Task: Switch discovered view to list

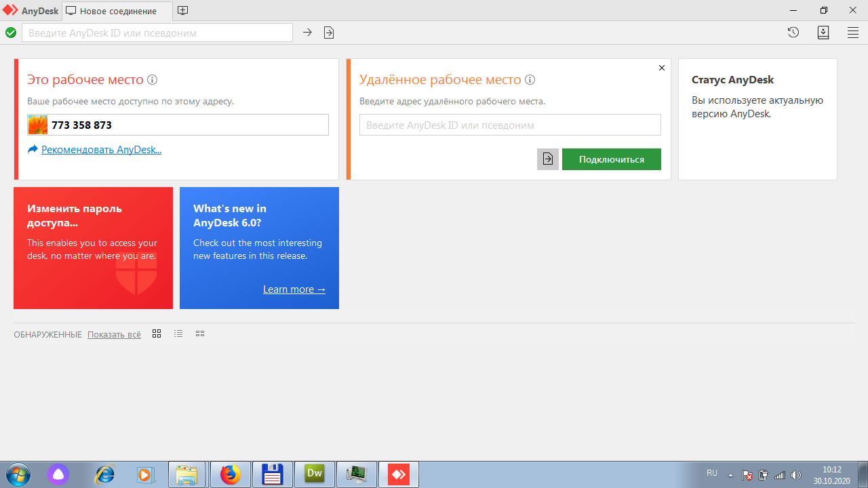Action: [x=178, y=333]
